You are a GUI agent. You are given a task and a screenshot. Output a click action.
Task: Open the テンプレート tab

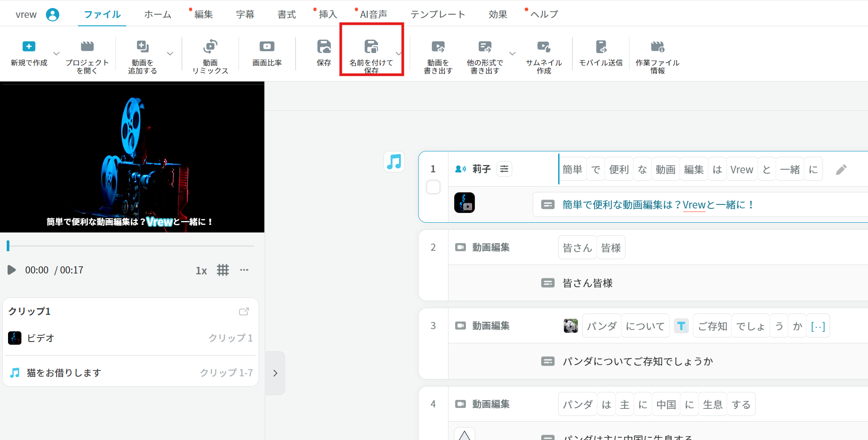tap(438, 14)
